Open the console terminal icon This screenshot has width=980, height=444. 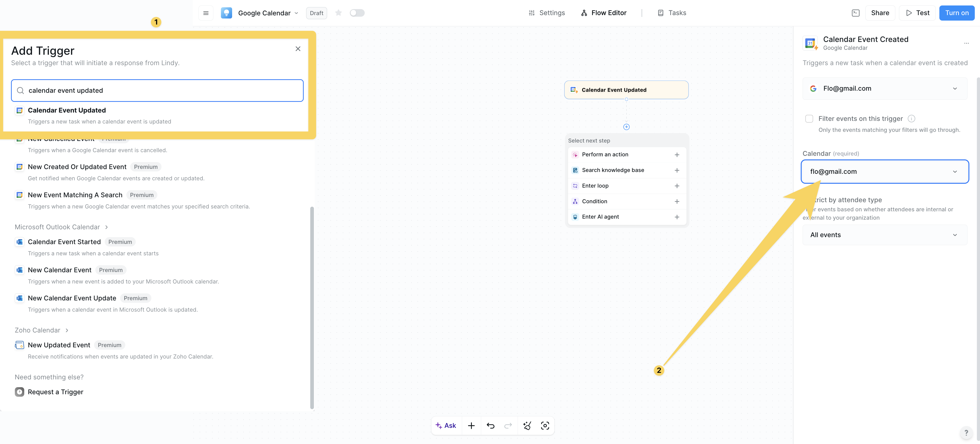[855, 13]
